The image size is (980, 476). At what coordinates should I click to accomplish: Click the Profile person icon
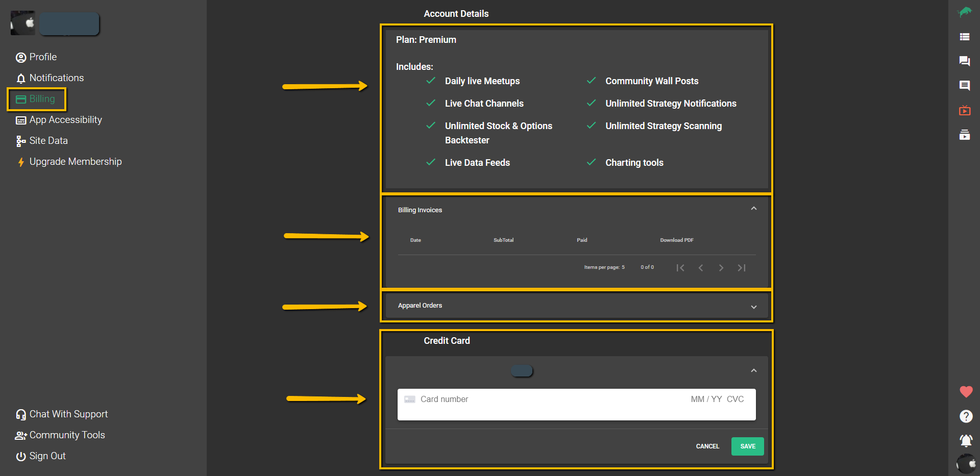pos(21,58)
